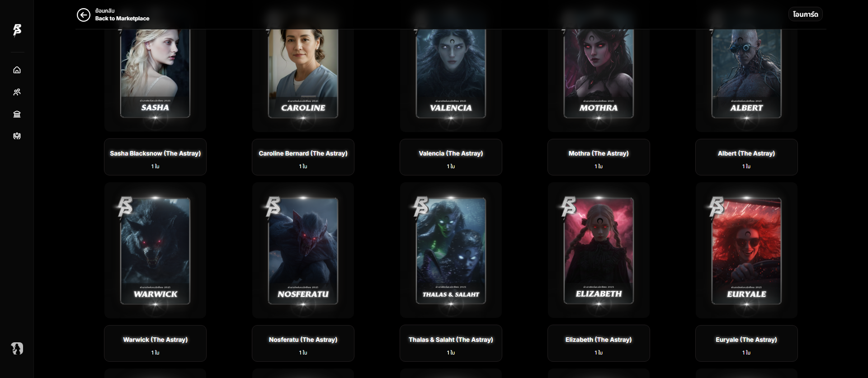Viewport: 868px width, 378px height.
Task: Click the Mothra (The Astray) label box
Action: pyautogui.click(x=599, y=157)
